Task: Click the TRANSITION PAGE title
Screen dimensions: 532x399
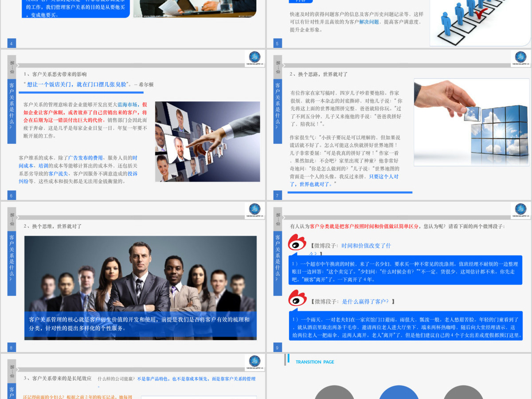Action: [315, 362]
